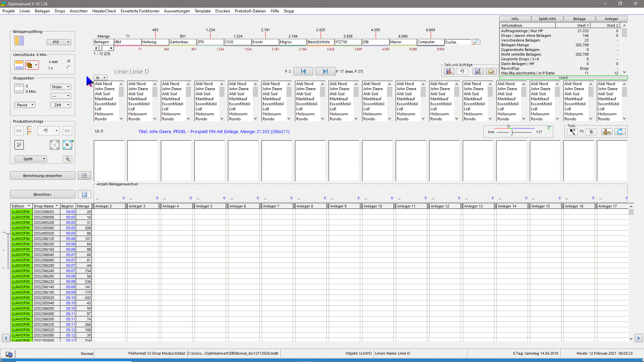Click in the Suche search field
The height and width of the screenshot is (362, 644).
458,42
